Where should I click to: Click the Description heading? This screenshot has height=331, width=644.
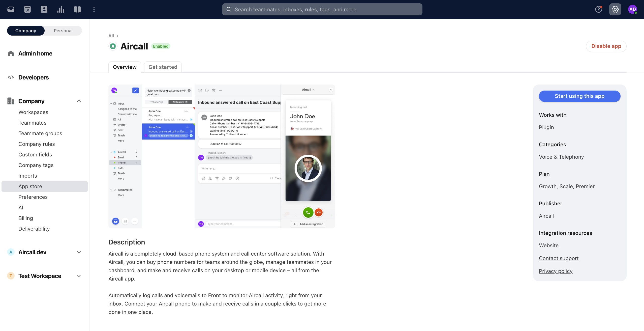(x=127, y=242)
